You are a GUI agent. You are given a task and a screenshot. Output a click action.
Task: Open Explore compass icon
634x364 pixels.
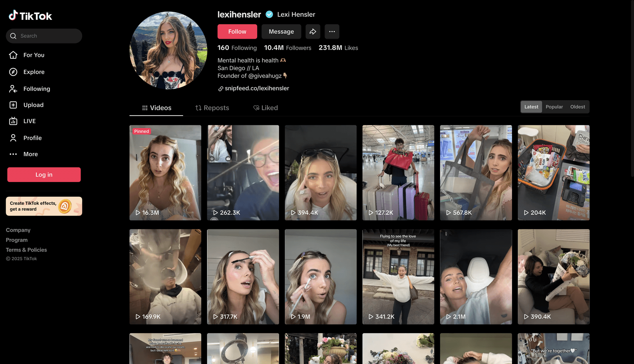pos(13,72)
